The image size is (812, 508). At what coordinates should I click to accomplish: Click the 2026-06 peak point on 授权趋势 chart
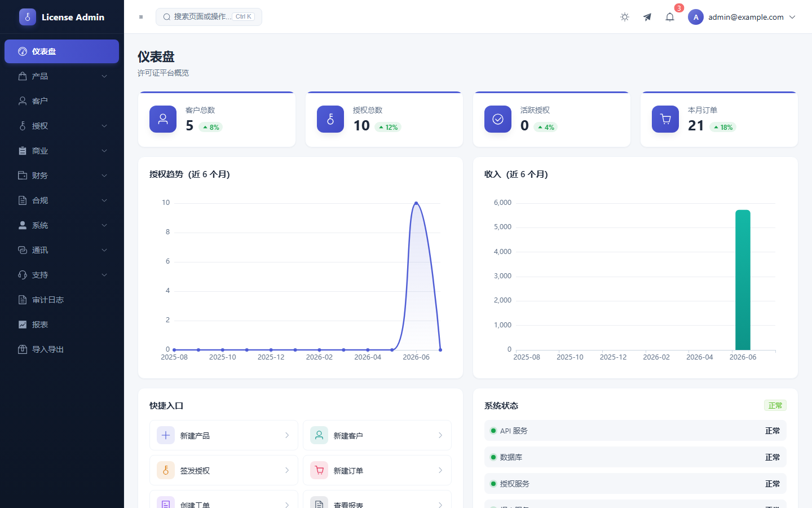(x=416, y=203)
